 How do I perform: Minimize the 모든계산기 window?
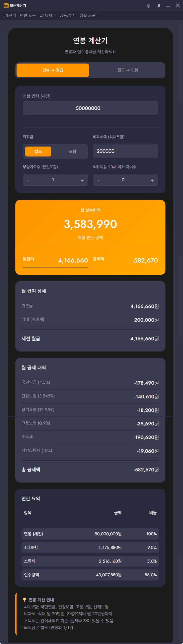point(168,6)
